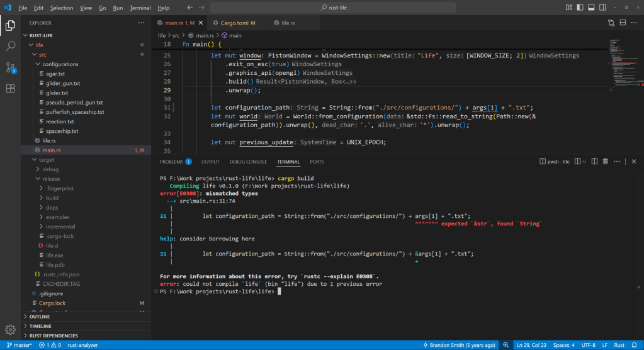This screenshot has width=644, height=350.
Task: Open the Ports panel tab
Action: click(x=317, y=162)
